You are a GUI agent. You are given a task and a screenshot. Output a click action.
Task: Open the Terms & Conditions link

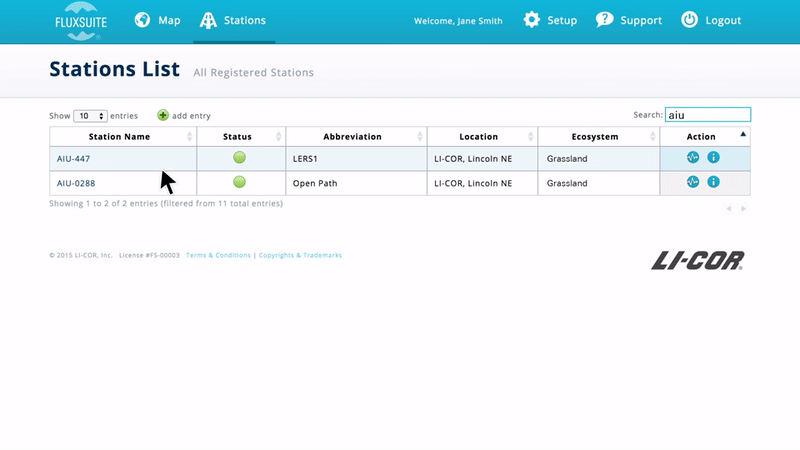pyautogui.click(x=218, y=255)
